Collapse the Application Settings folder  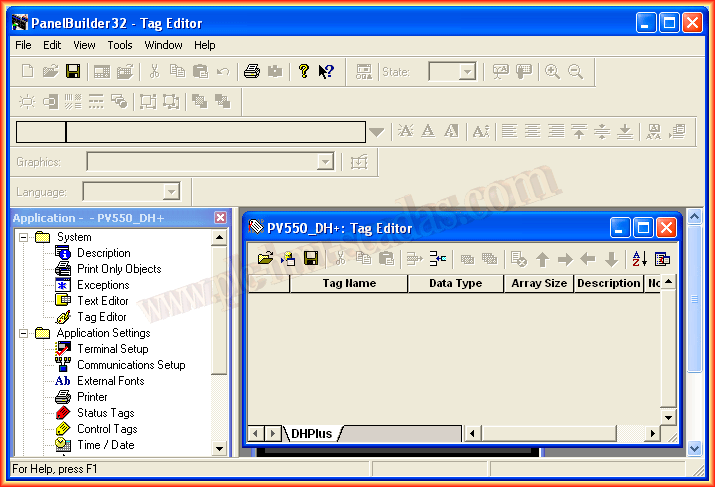[x=24, y=333]
